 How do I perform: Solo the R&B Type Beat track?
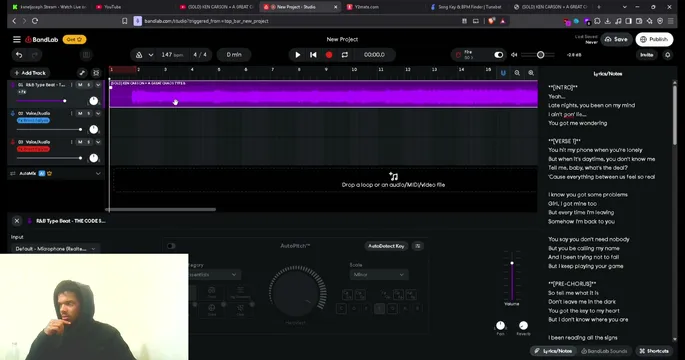[x=89, y=85]
